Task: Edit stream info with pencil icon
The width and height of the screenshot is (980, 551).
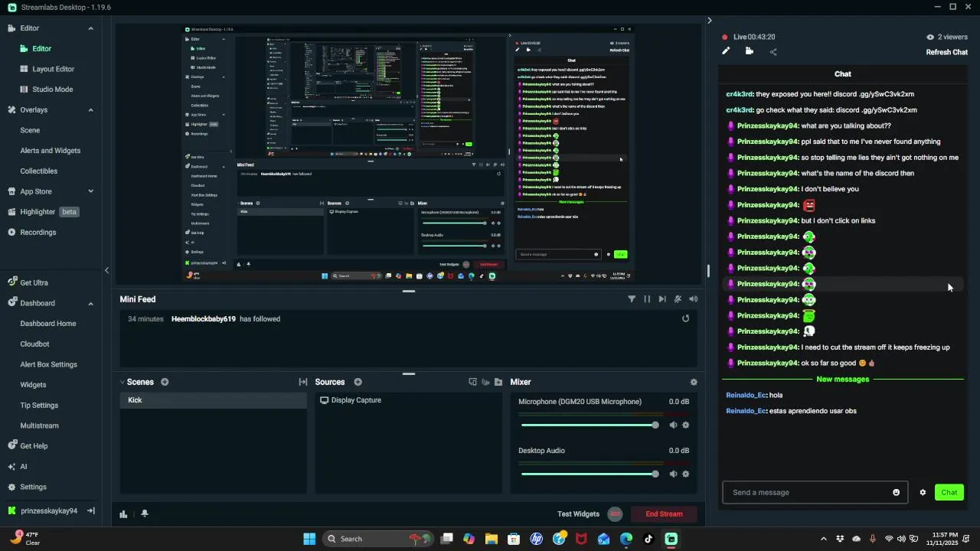Action: (726, 51)
